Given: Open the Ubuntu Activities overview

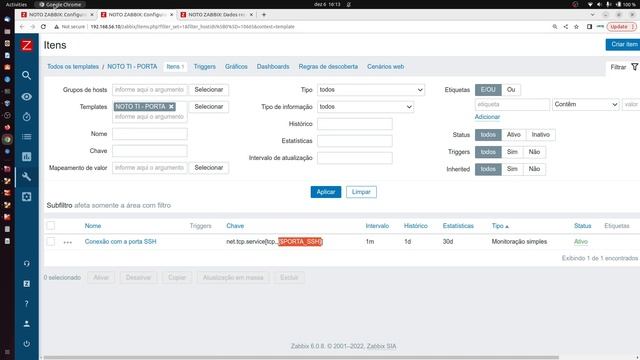Looking at the screenshot, I should pos(16,4).
